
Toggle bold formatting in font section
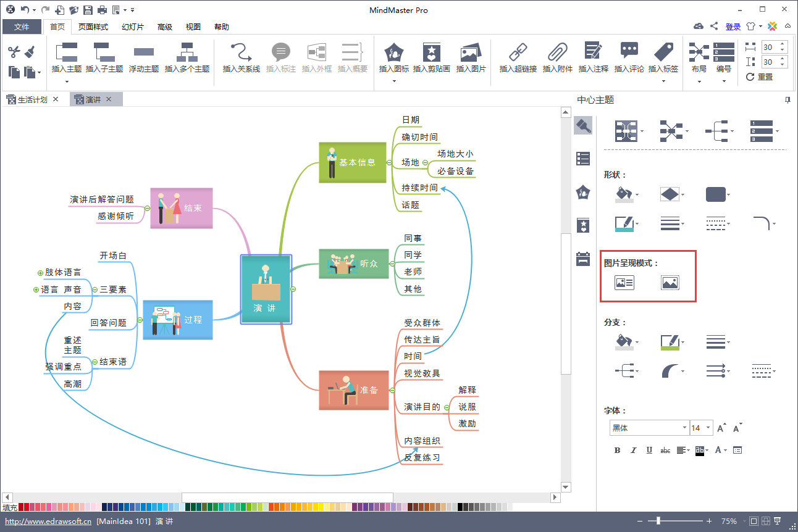617,451
